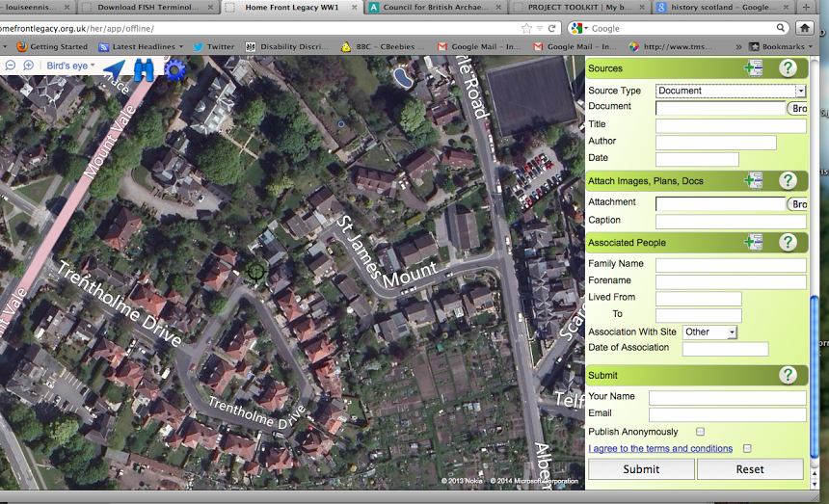This screenshot has width=829, height=504.
Task: Click add record icon in Associated People header
Action: (753, 243)
